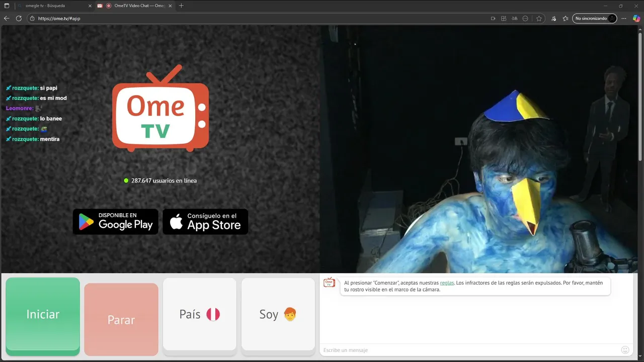Click the media control music note icon
Screen dimensions: 644x362
(553, 18)
